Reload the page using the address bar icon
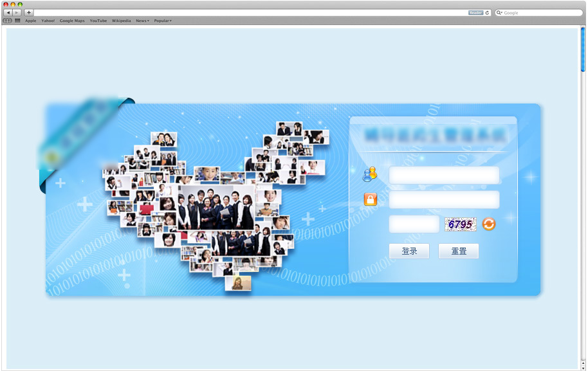588x371 pixels. coord(488,13)
